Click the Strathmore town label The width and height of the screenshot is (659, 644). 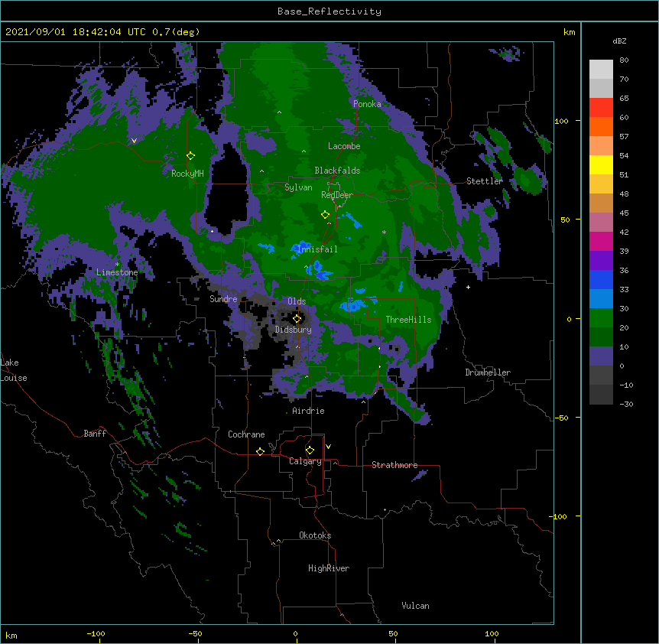click(394, 465)
